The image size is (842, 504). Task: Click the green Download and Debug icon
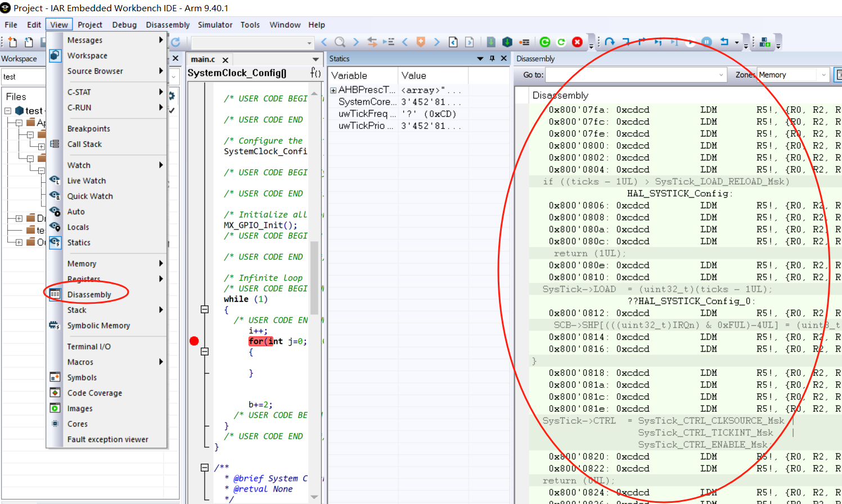[545, 42]
